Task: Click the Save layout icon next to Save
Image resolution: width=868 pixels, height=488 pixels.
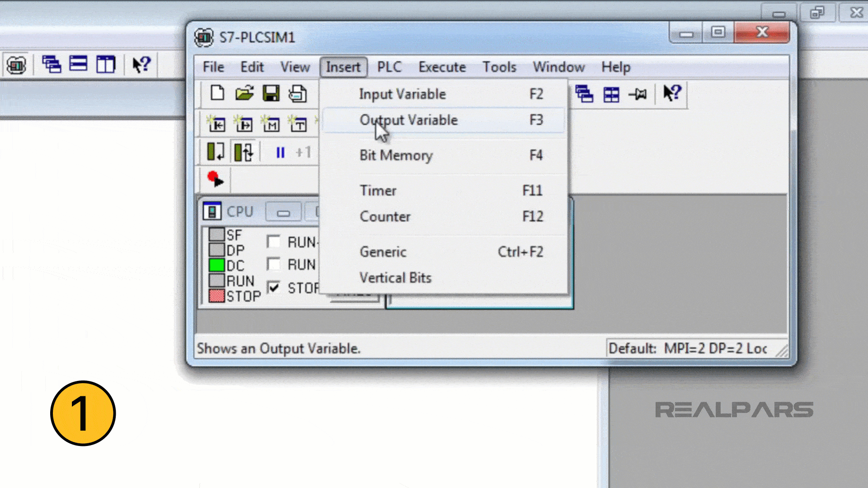Action: coord(298,94)
